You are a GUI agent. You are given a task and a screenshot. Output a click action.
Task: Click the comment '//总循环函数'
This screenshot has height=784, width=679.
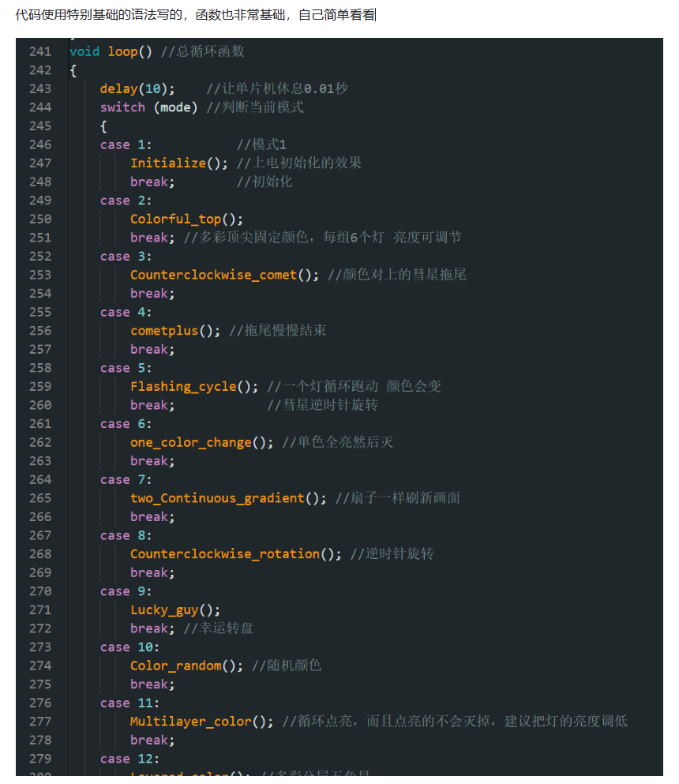pos(202,51)
